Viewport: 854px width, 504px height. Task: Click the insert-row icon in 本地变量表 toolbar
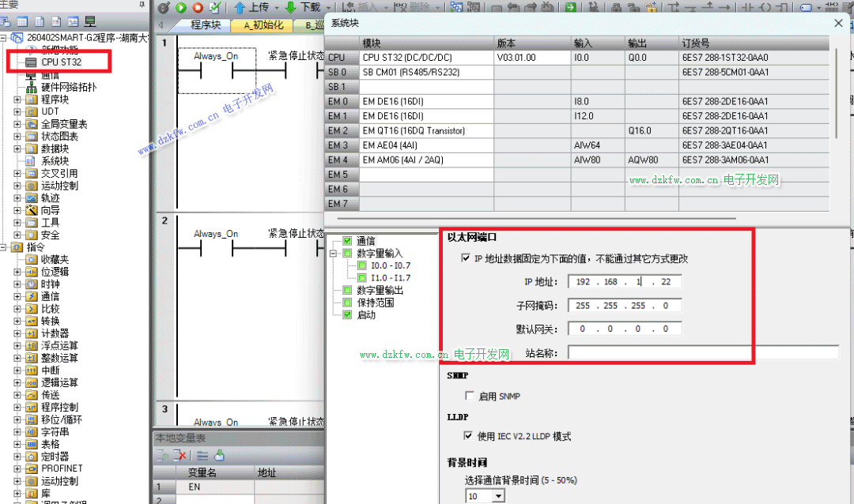coord(162,456)
